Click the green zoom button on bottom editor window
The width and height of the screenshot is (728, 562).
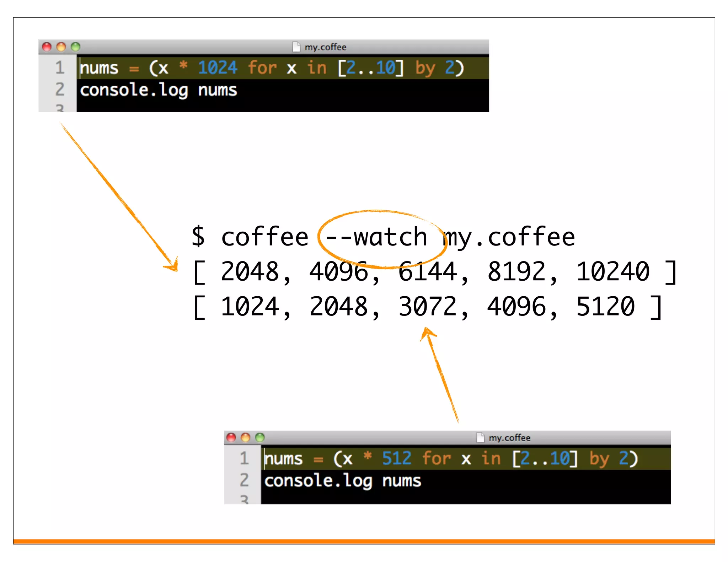tap(260, 437)
